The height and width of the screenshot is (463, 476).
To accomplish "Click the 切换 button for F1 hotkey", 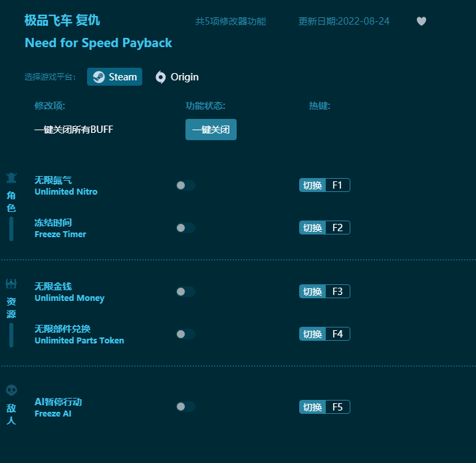I will pos(312,185).
